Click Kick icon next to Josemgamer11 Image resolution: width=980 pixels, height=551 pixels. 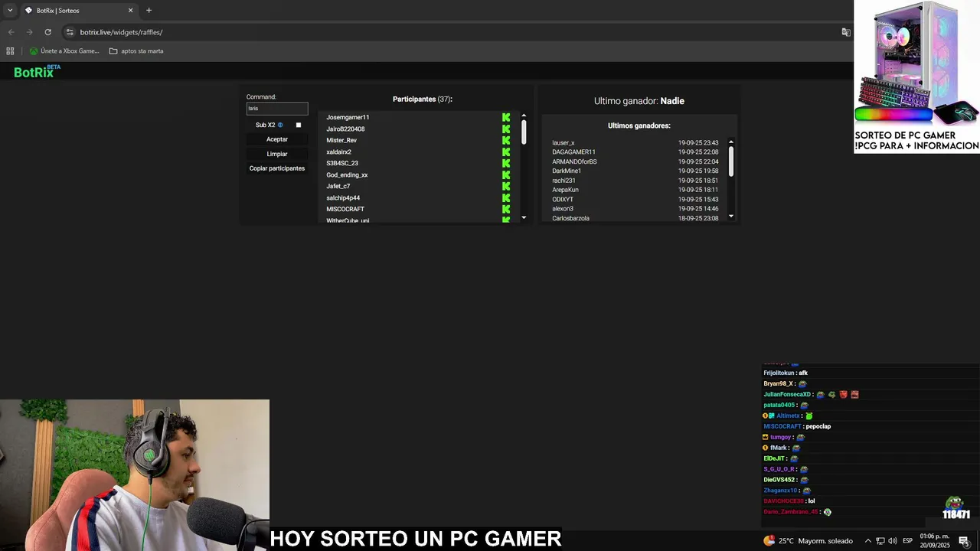pyautogui.click(x=506, y=117)
